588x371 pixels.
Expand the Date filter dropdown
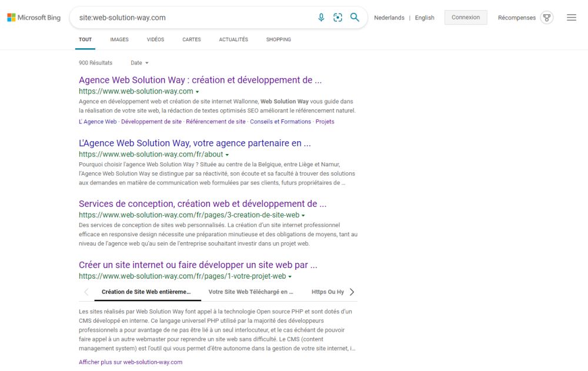[139, 63]
